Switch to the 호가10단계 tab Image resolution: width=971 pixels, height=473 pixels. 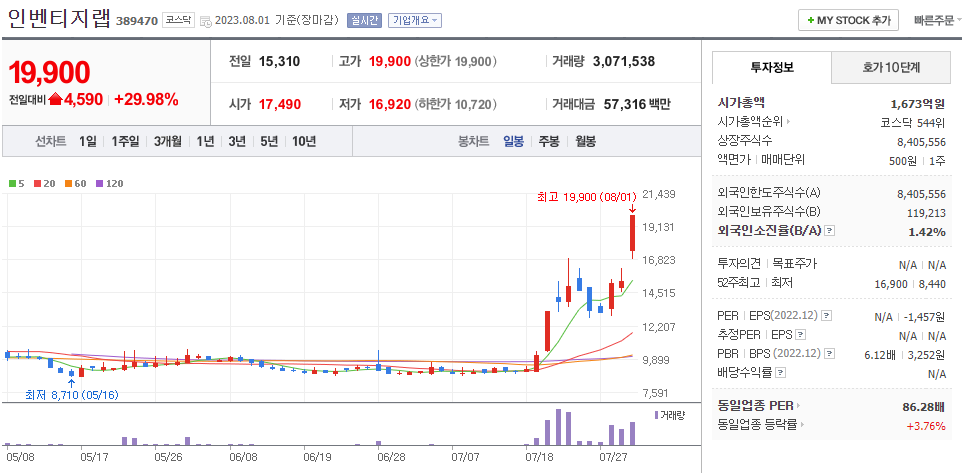click(890, 67)
